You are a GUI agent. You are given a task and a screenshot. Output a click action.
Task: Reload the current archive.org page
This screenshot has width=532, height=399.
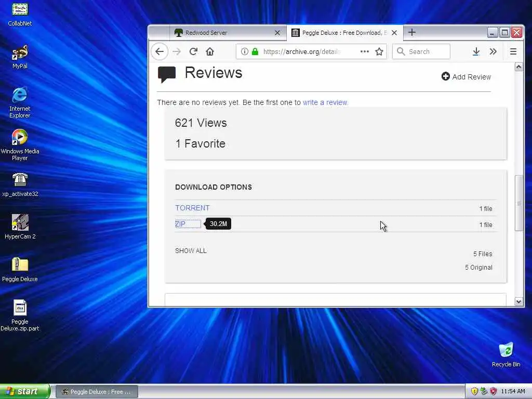pos(193,51)
